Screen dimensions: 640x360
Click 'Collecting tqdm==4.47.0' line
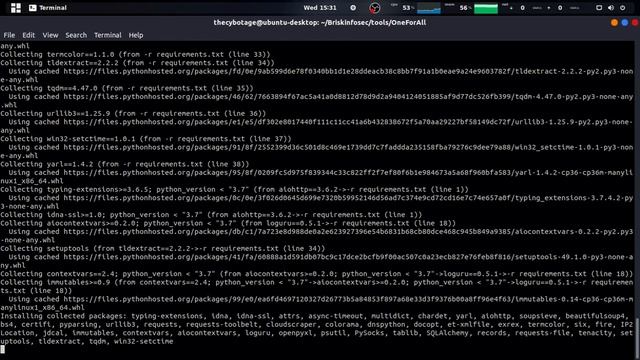point(127,88)
